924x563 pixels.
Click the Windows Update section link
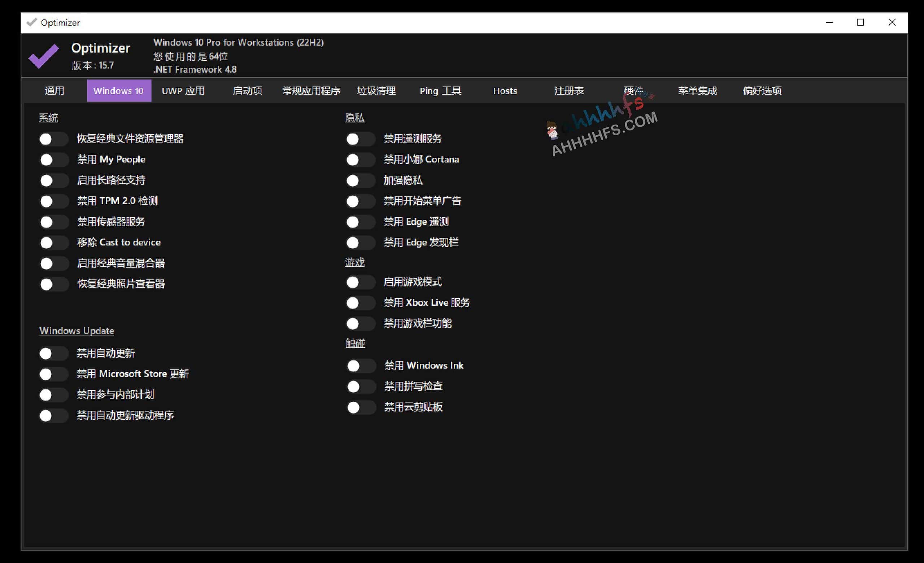[77, 331]
